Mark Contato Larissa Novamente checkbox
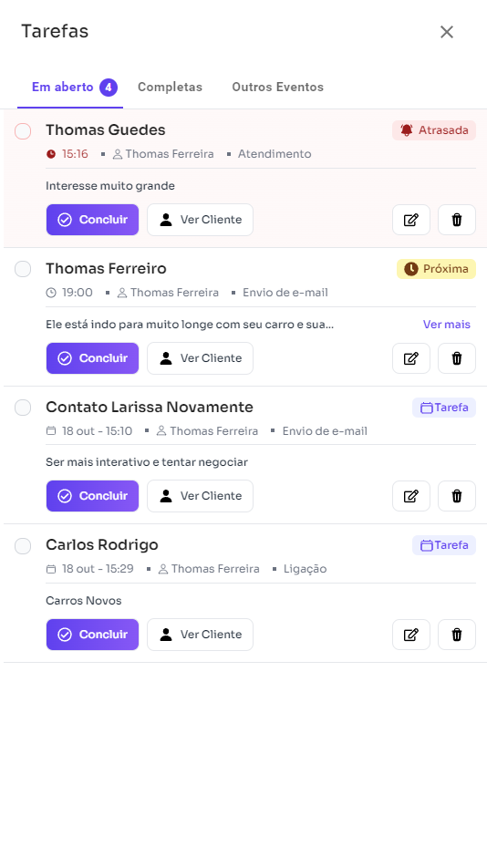Viewport: 487px width, 868px height. pos(23,408)
